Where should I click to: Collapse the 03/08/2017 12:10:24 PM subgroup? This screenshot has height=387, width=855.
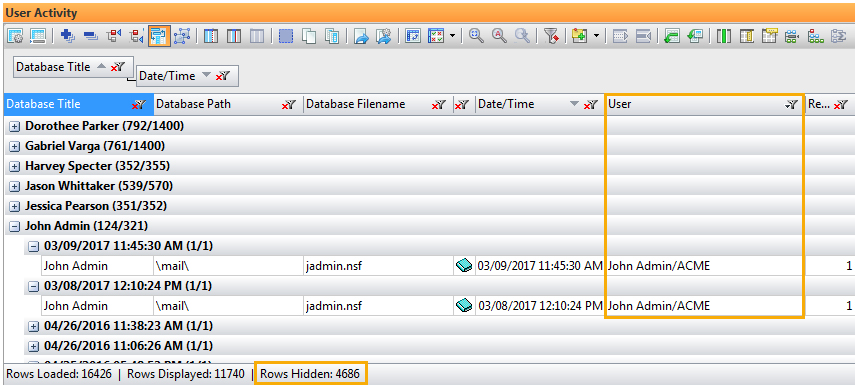pos(34,286)
